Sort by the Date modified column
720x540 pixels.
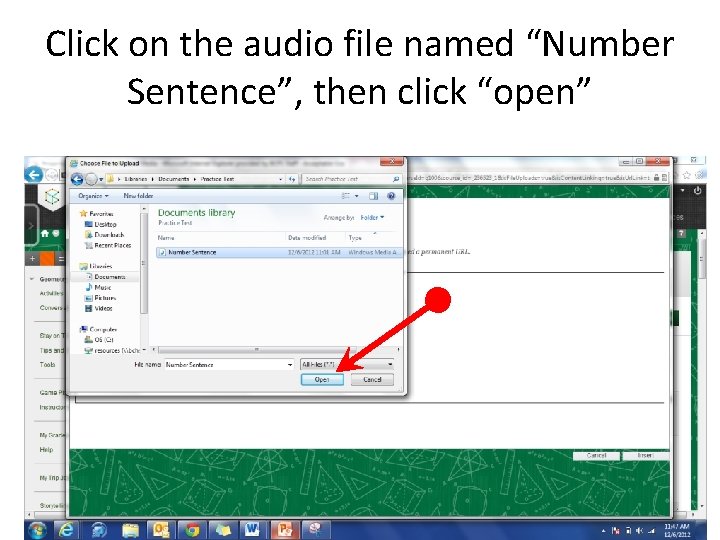(x=307, y=238)
